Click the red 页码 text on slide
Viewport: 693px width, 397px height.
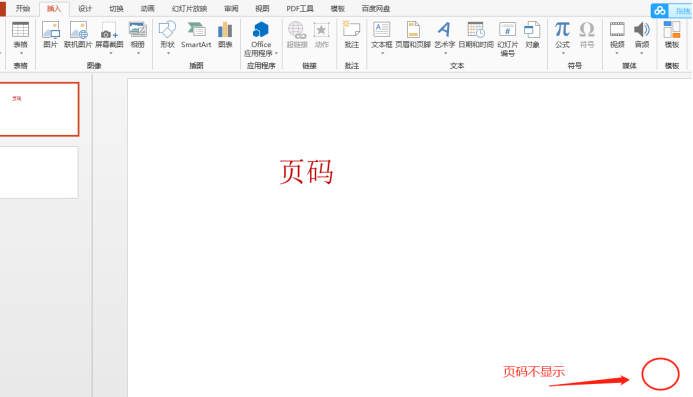pyautogui.click(x=306, y=172)
